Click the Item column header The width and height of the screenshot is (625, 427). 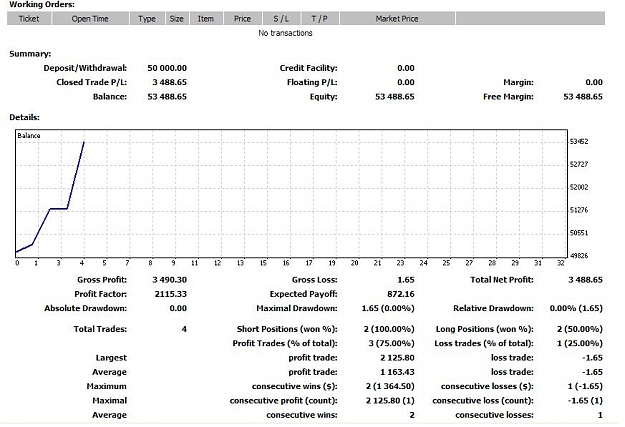click(206, 18)
